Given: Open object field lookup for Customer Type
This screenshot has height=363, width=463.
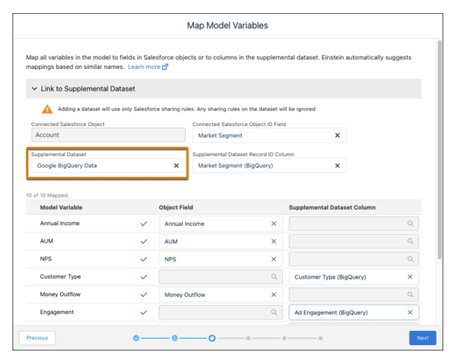Looking at the screenshot, I should [221, 277].
